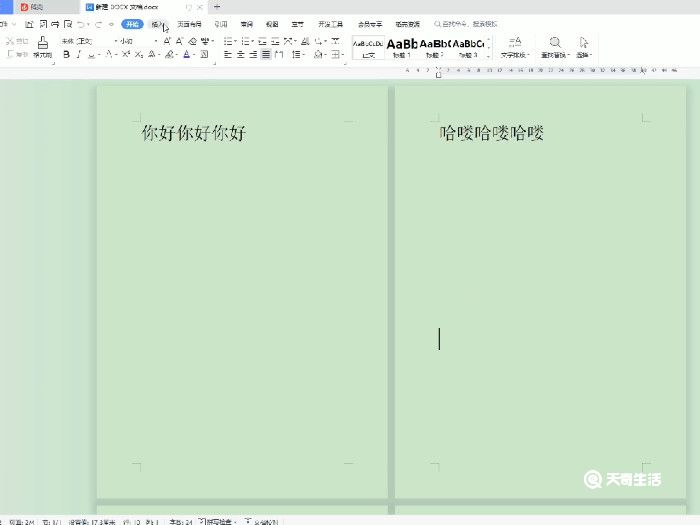The width and height of the screenshot is (700, 525).
Task: Open 查找替换 Find and Replace
Action: tap(555, 47)
